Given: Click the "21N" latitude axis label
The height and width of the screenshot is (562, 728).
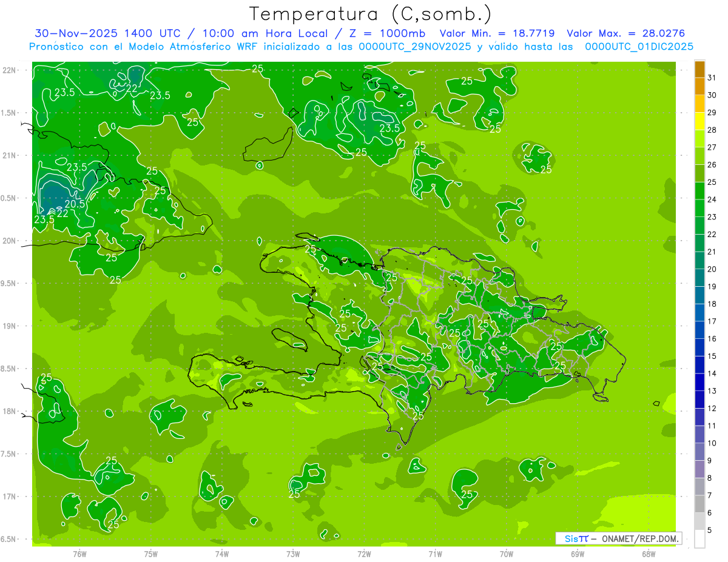Looking at the screenshot, I should (x=10, y=155).
